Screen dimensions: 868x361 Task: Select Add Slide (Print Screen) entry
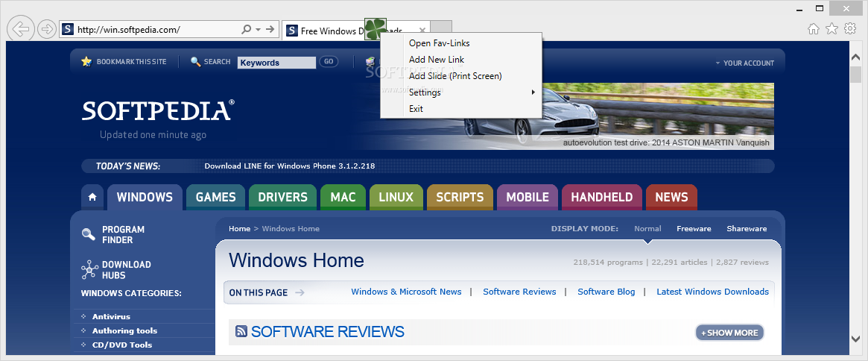(x=455, y=76)
